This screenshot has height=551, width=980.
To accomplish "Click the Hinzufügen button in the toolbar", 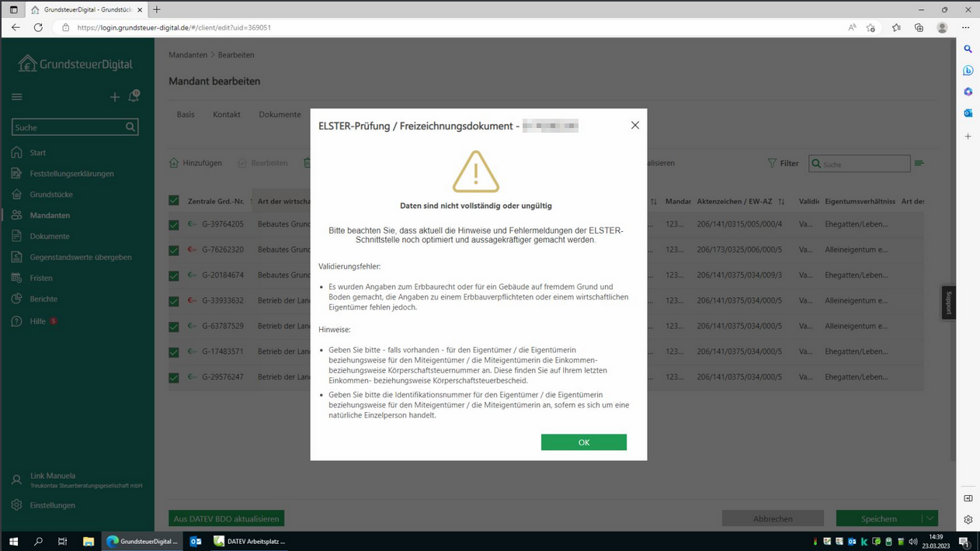I will coord(196,163).
